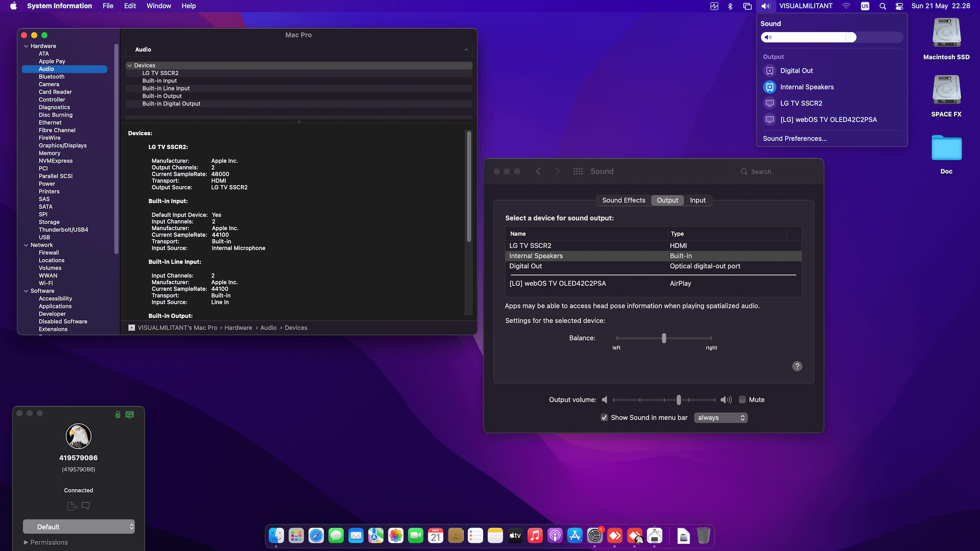Show all preferences grid in Sound window
Image resolution: width=980 pixels, height=551 pixels.
(x=578, y=171)
